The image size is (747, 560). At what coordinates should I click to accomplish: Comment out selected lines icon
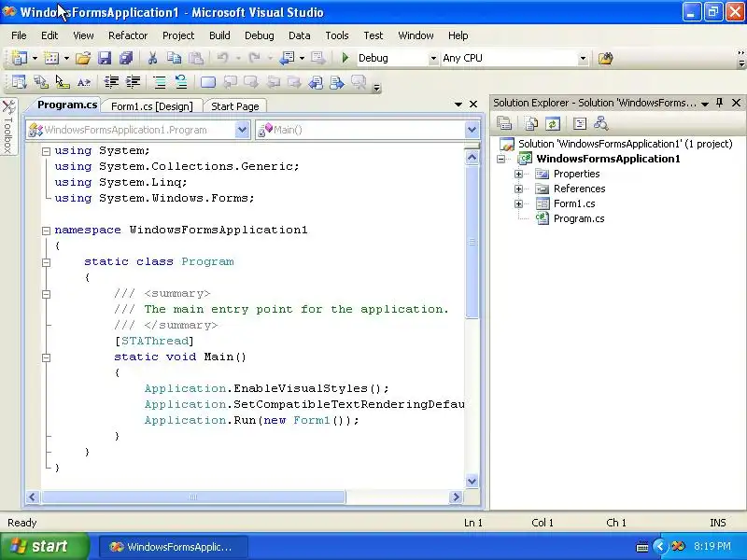point(160,82)
